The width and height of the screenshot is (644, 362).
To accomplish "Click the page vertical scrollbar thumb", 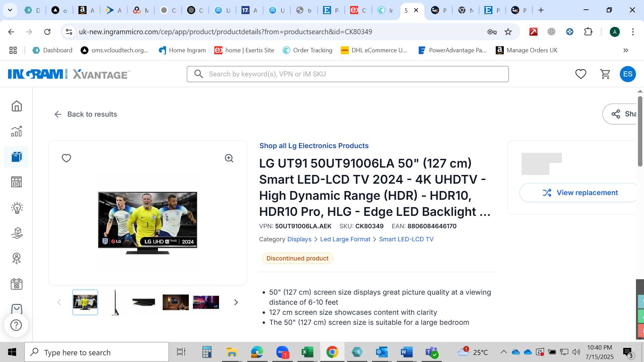I will [x=640, y=131].
